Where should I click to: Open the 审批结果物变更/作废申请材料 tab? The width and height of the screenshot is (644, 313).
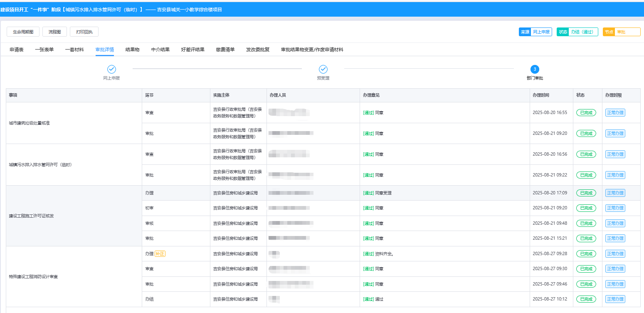[x=312, y=50]
